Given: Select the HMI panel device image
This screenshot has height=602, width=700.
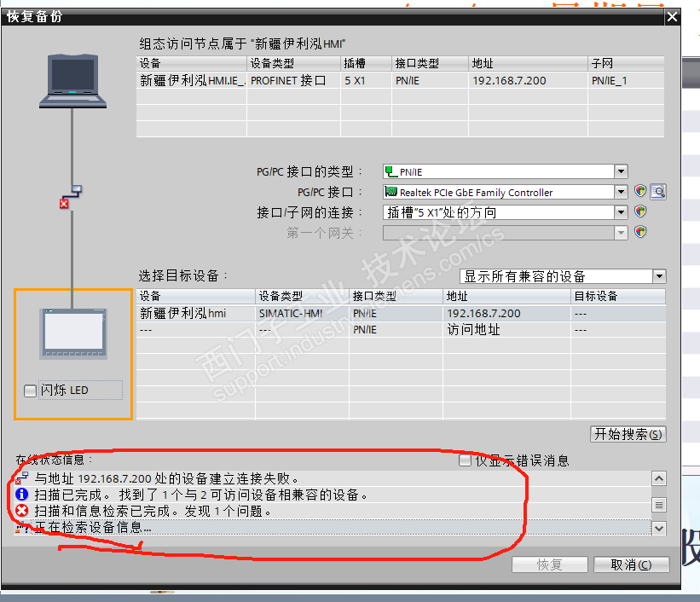Looking at the screenshot, I should (x=73, y=333).
